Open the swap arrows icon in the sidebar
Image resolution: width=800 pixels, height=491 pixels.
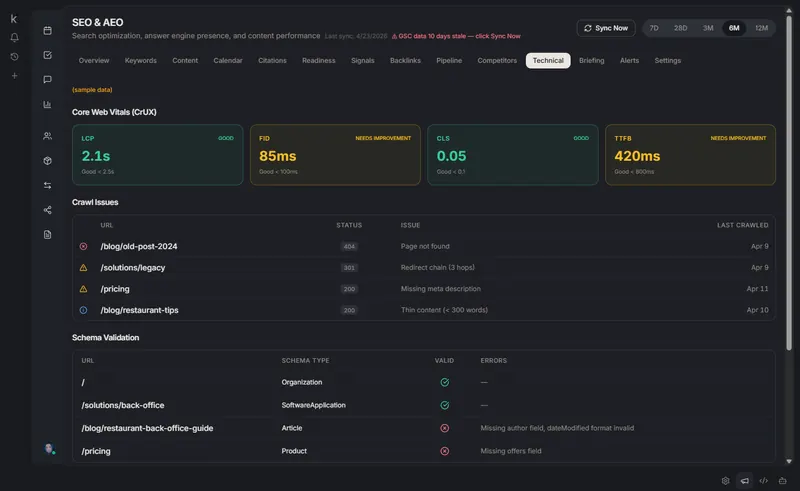coord(47,185)
